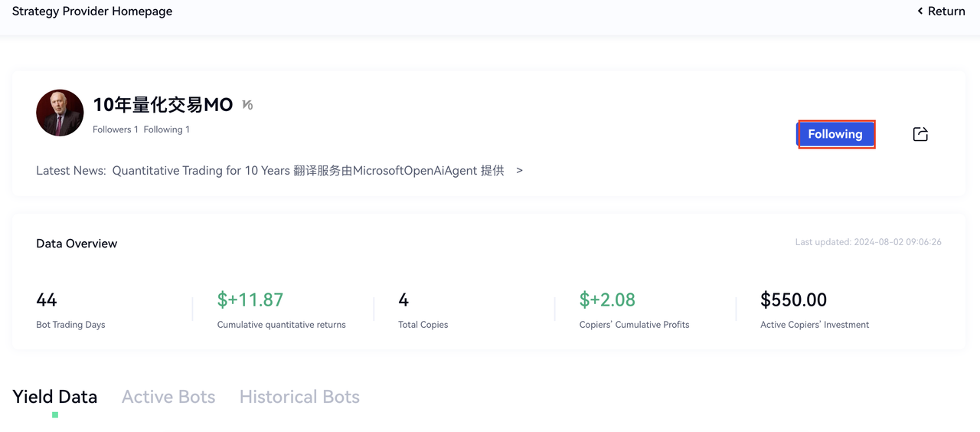Switch to the Active Bots tab
Viewport: 980px width, 432px height.
(x=168, y=397)
